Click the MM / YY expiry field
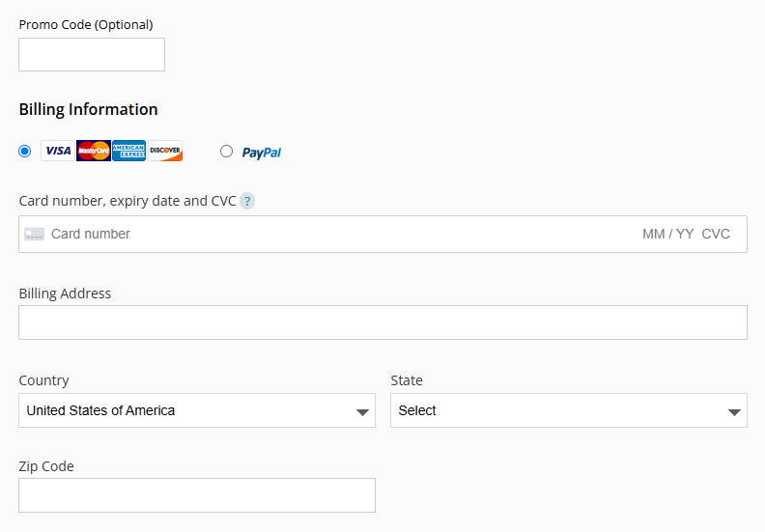This screenshot has width=765, height=532. 667,234
